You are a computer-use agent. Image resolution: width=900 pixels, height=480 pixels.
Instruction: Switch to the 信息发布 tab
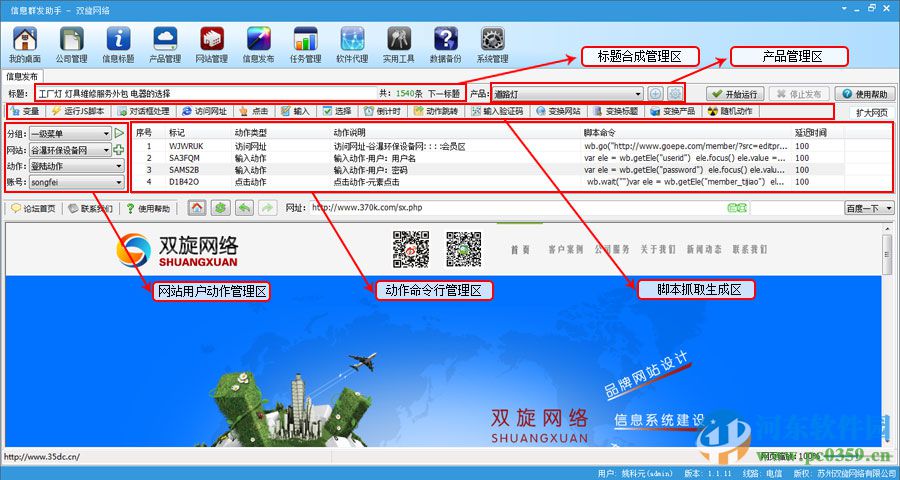tap(22, 76)
